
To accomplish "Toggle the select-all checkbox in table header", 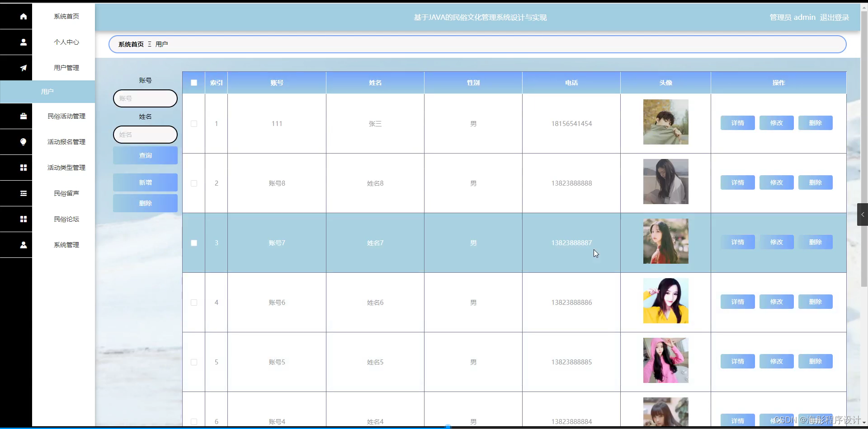I will [x=194, y=83].
